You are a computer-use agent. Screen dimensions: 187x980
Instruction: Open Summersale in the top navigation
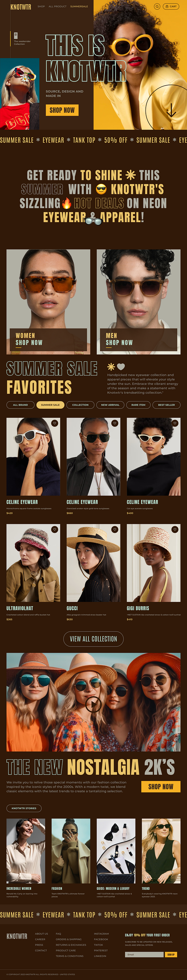pos(79,6)
